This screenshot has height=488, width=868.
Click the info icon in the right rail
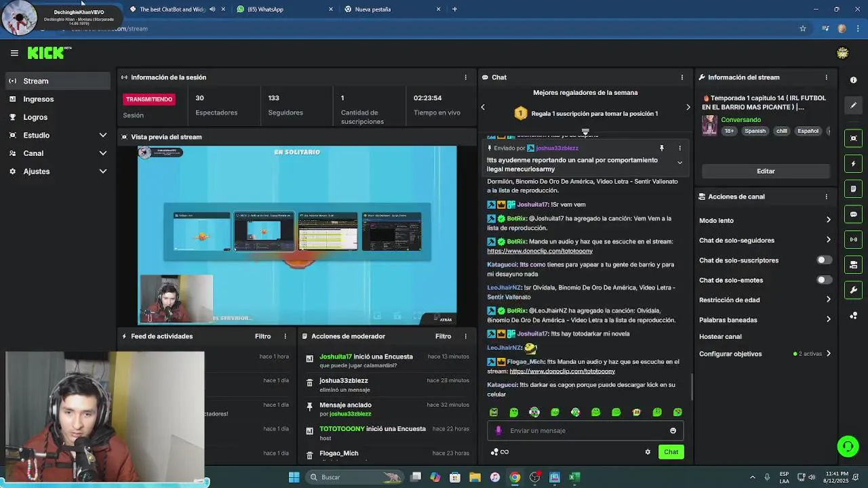[853, 80]
